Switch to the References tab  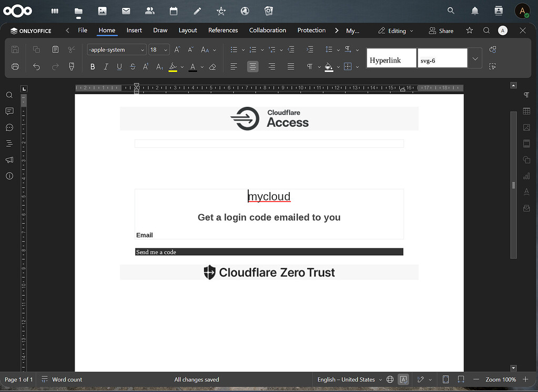pyautogui.click(x=223, y=30)
